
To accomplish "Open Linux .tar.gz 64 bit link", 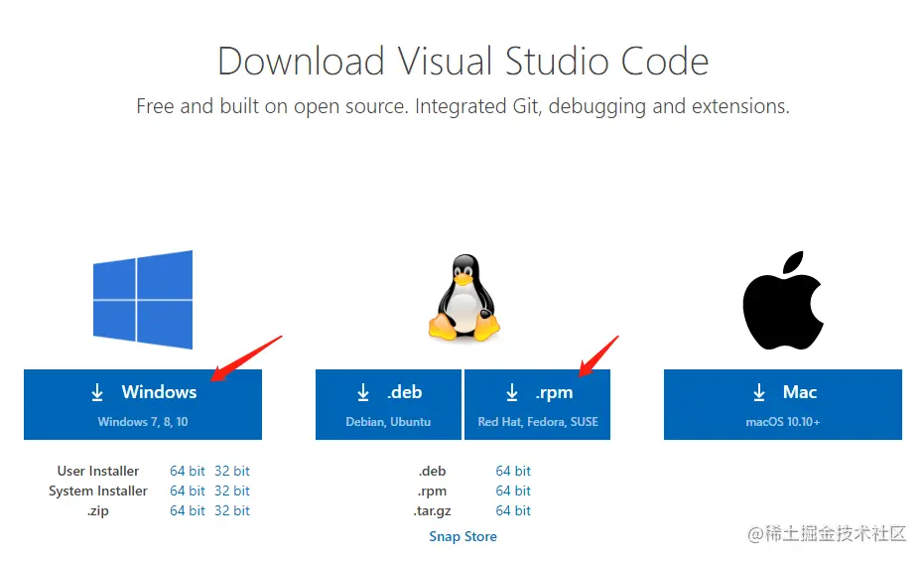I will pyautogui.click(x=513, y=510).
